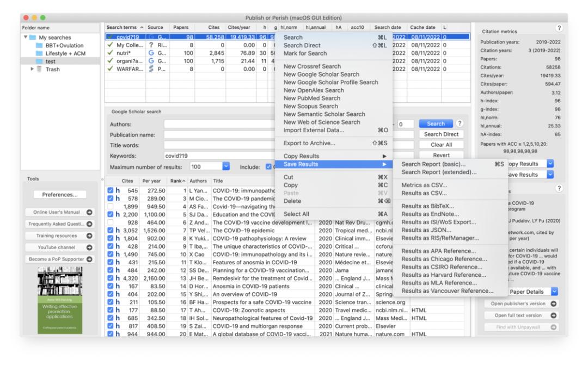Image resolution: width=588 pixels, height=365 pixels.
Task: Click the help icon beside the Search button
Action: click(460, 123)
